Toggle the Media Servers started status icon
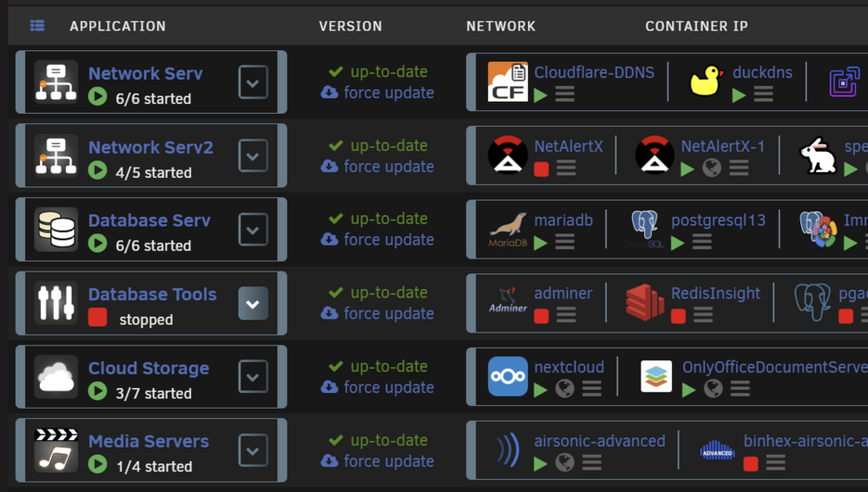 click(97, 463)
